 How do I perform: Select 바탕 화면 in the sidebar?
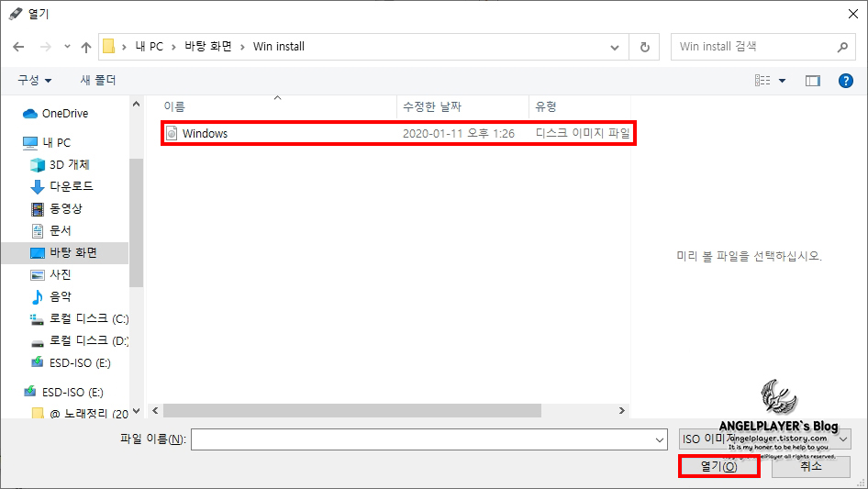[65, 252]
